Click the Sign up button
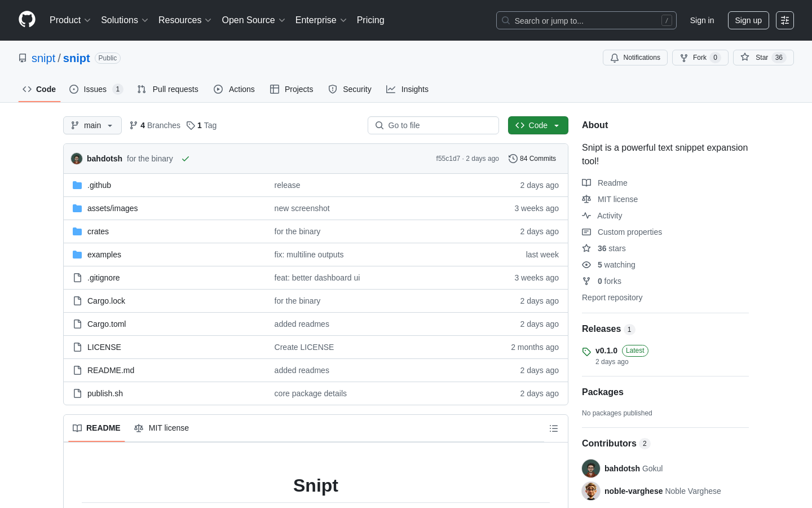Image resolution: width=812 pixels, height=508 pixels. pos(748,20)
